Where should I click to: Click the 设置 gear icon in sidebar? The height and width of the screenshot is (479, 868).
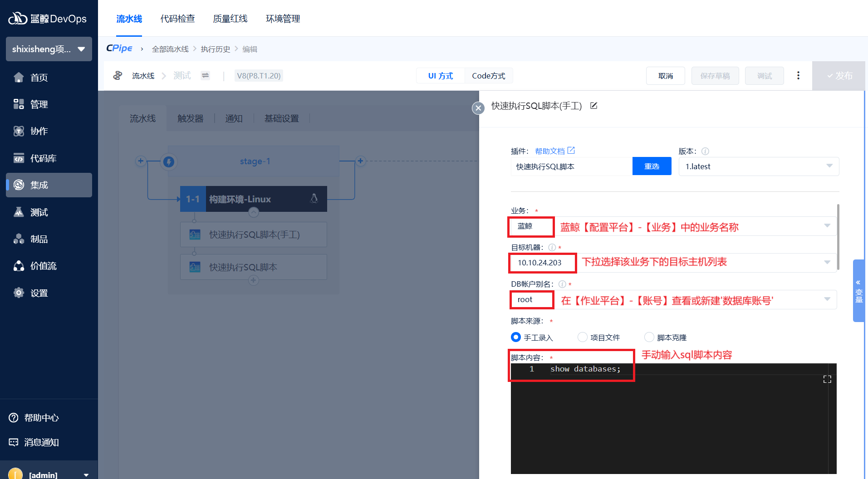pos(19,293)
